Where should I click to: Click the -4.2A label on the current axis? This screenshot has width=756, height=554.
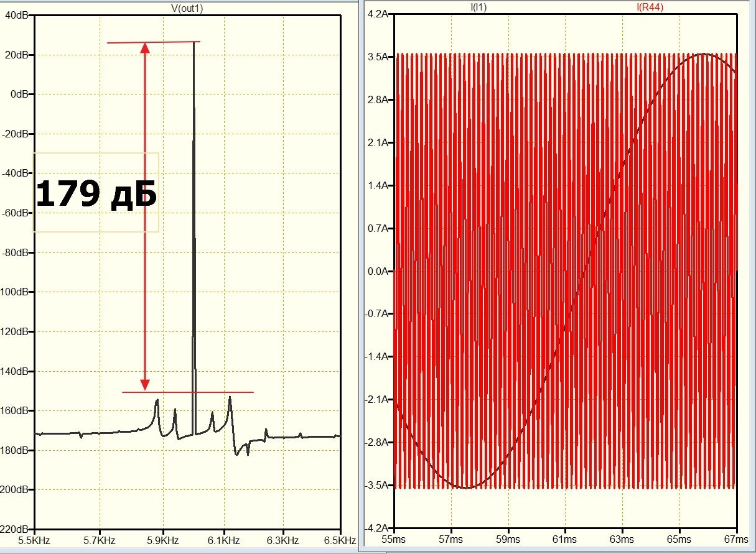coord(377,528)
